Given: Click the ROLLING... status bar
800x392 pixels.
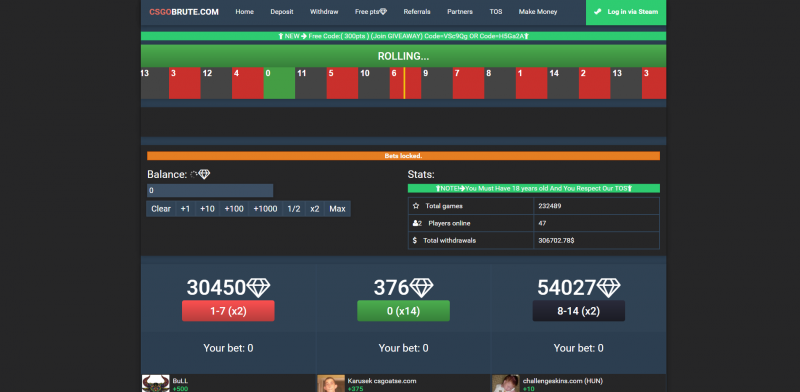Looking at the screenshot, I should [403, 56].
